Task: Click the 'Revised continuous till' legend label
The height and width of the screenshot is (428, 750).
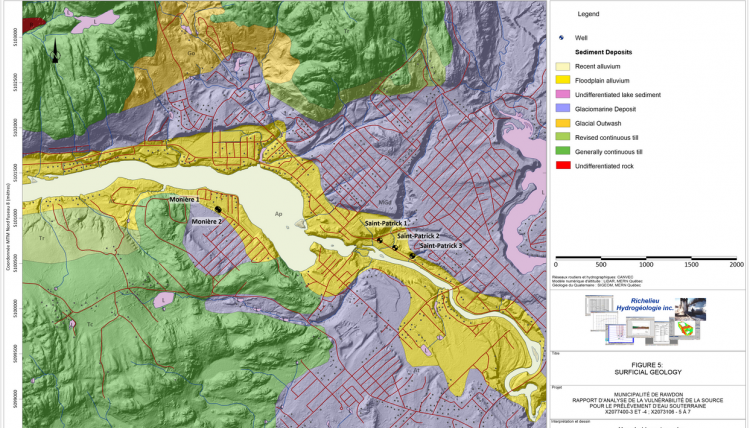Action: point(606,138)
